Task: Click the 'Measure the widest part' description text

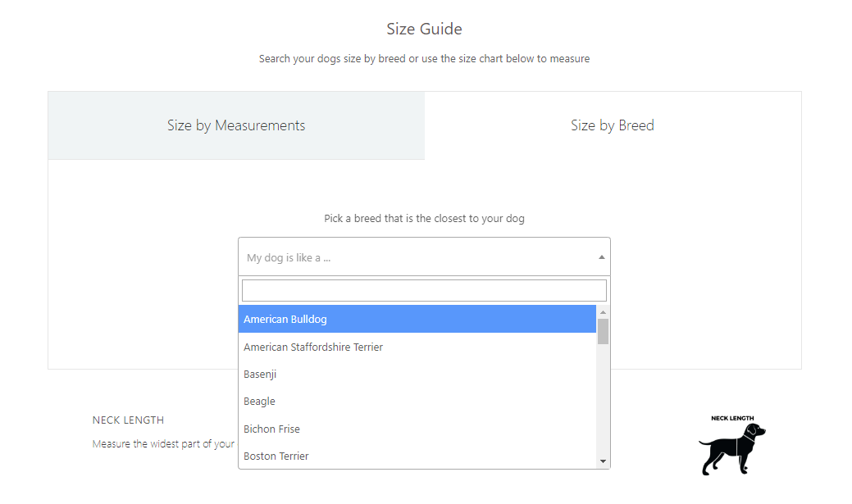Action: tap(163, 444)
